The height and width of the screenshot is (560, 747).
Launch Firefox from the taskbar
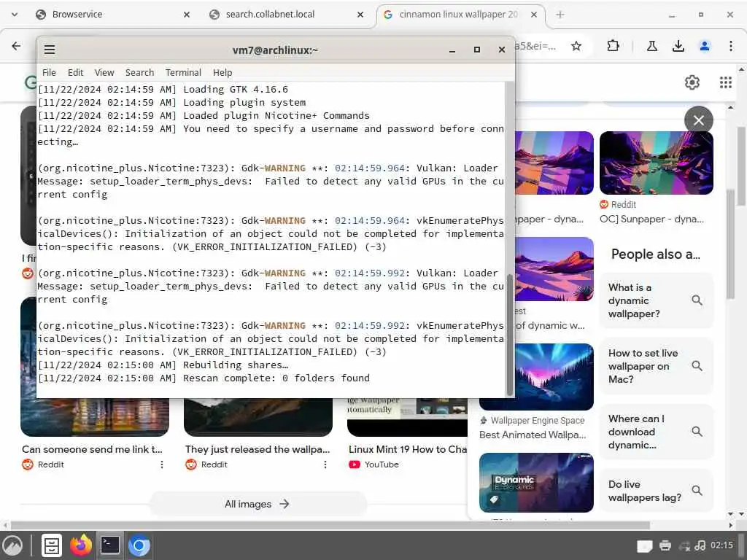tap(81, 545)
